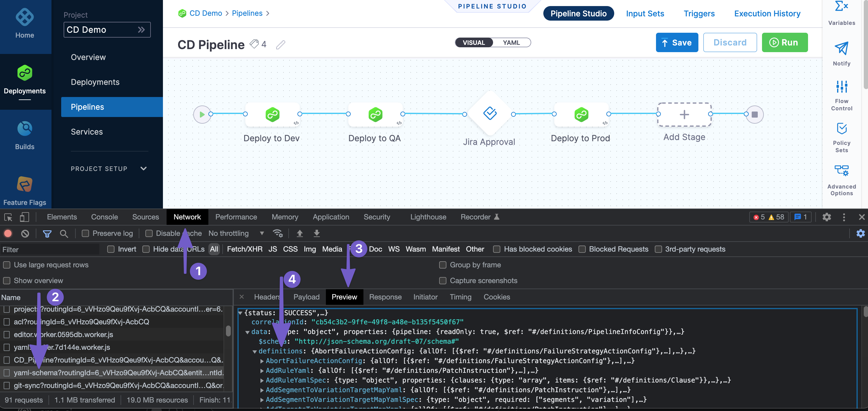Expand the AddRuleYaml definition node
Image resolution: width=868 pixels, height=411 pixels.
[x=262, y=371]
